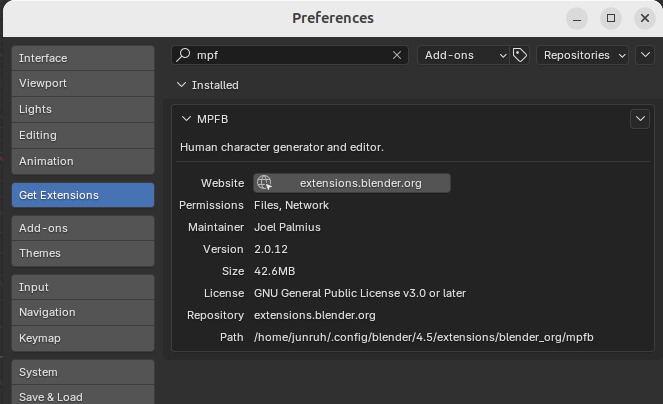Maximize the Preferences window
Image resolution: width=663 pixels, height=404 pixels.
(611, 18)
